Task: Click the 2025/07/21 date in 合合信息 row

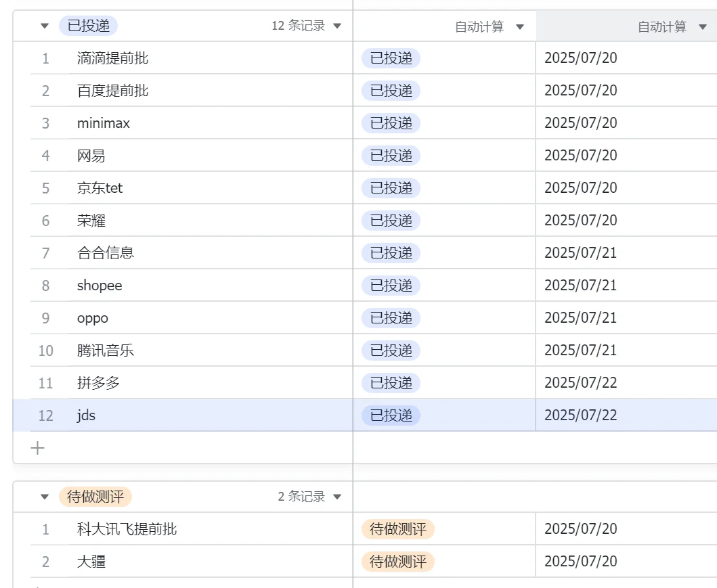Action: (x=581, y=252)
